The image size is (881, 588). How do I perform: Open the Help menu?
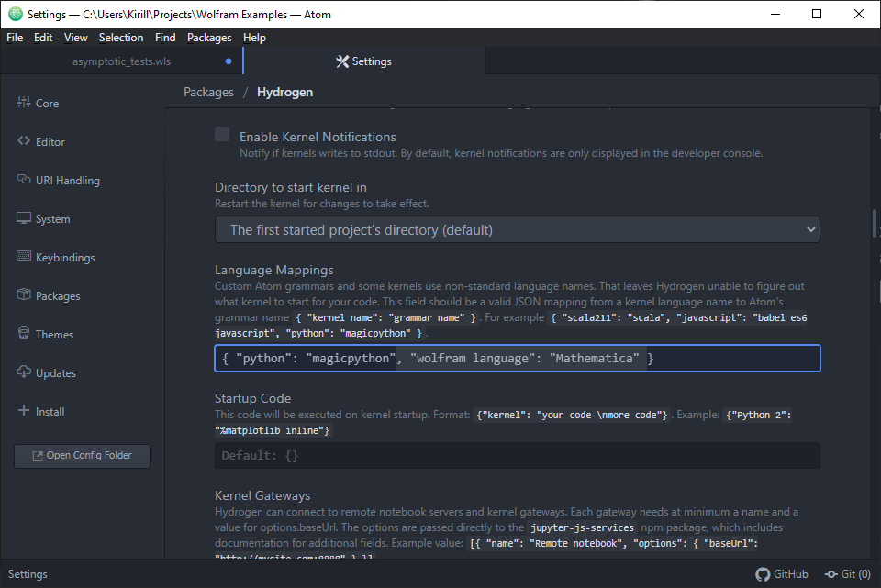pos(254,38)
